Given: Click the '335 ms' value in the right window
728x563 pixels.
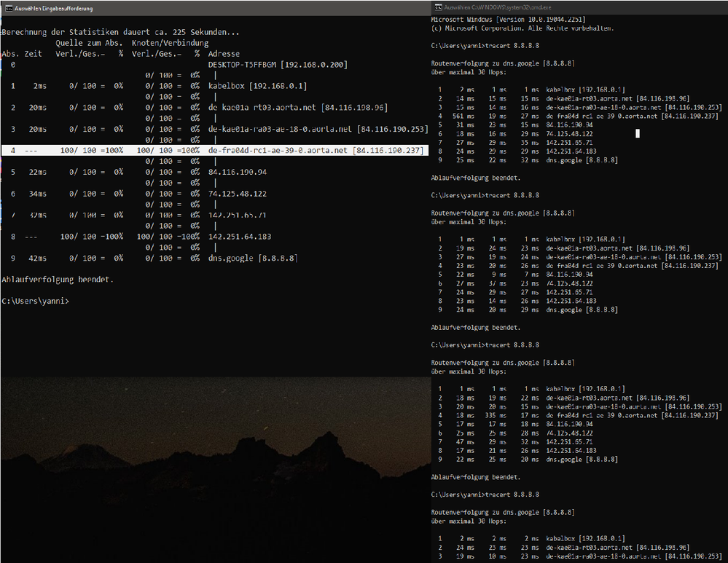Looking at the screenshot, I should (x=496, y=415).
